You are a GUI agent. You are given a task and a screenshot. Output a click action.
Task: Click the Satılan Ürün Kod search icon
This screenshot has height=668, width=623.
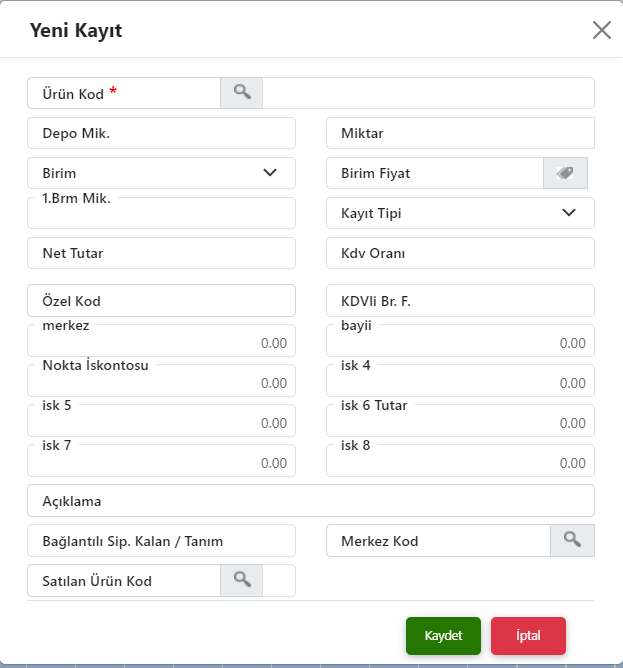[x=242, y=580]
